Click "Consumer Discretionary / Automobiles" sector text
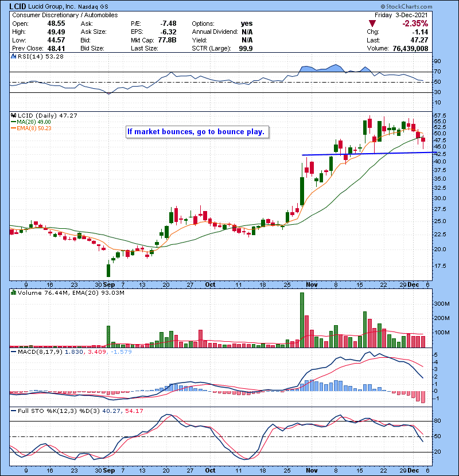Screen dimensions: 459x476 65,15
